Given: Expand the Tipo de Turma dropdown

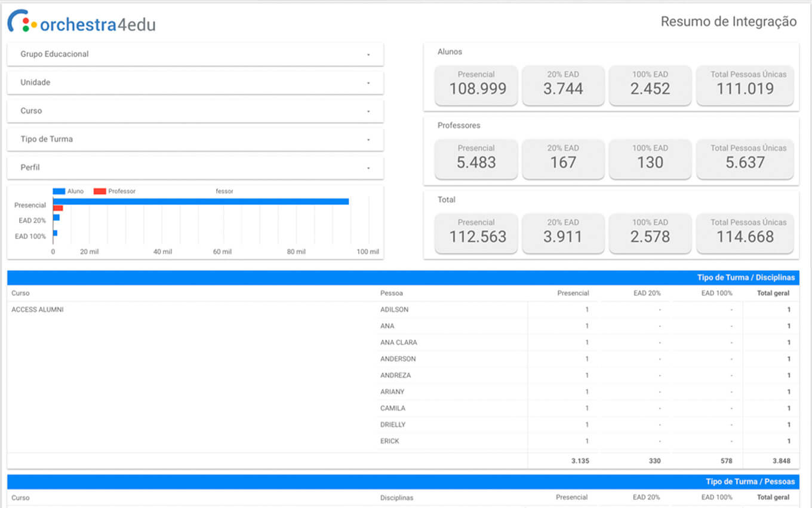Looking at the screenshot, I should click(195, 139).
